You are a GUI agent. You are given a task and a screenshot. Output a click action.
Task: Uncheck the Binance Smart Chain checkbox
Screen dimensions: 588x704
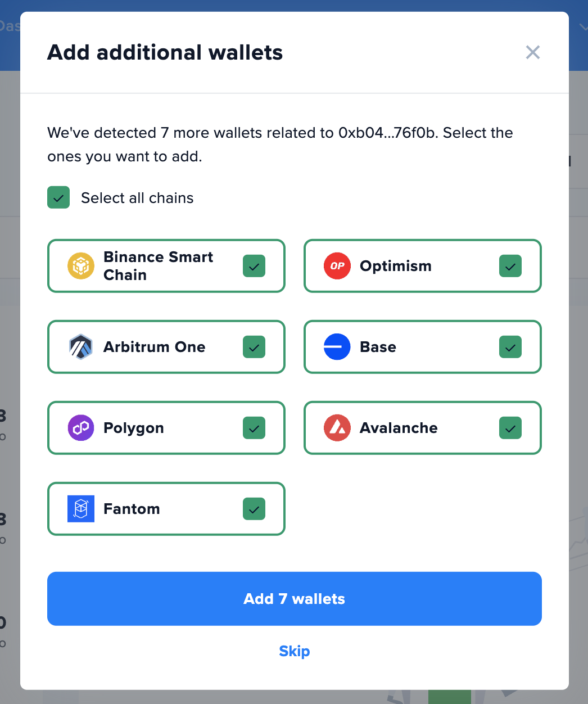coord(254,266)
